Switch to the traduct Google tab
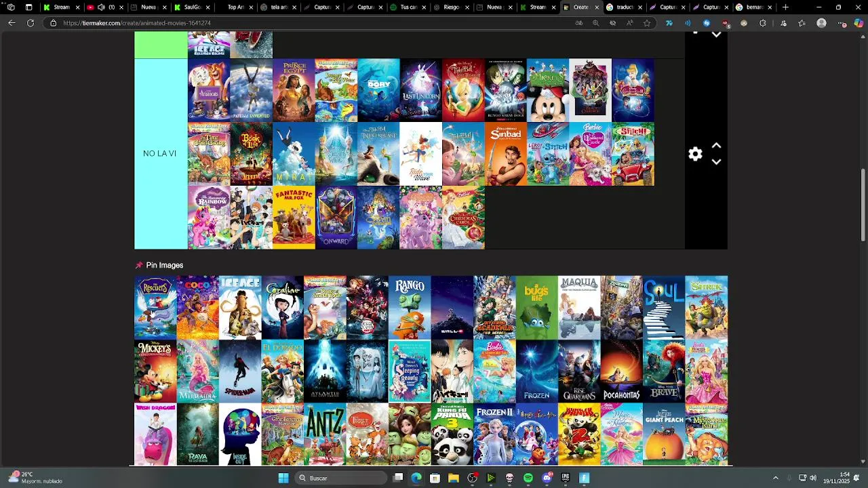Viewport: 868px width, 488px height. [x=625, y=7]
